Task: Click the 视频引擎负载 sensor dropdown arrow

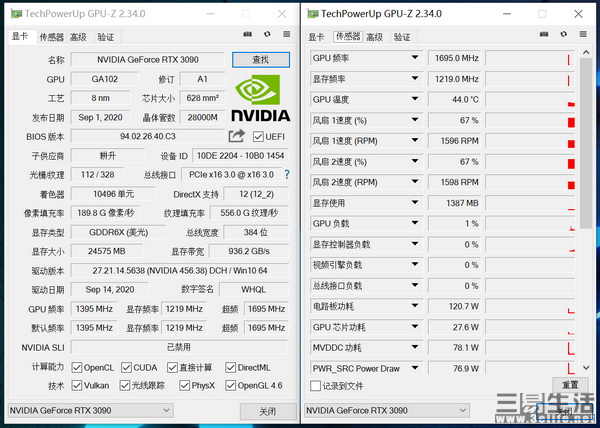Action: (415, 265)
